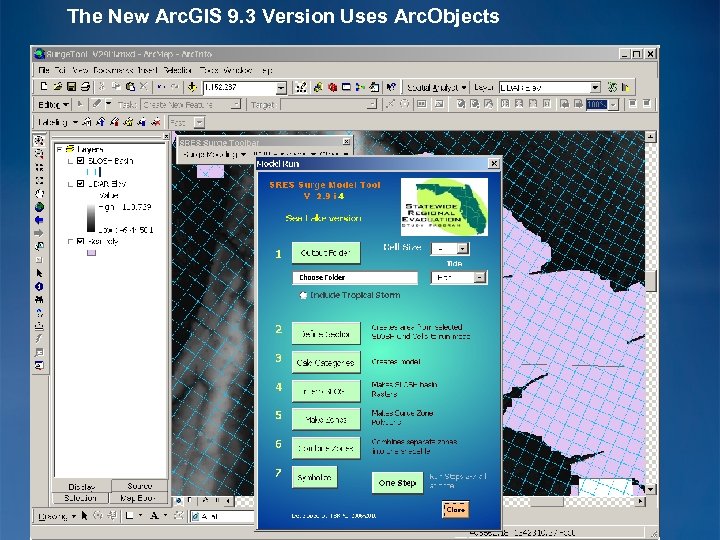This screenshot has height=540, width=720.
Task: Open the Spatial Analyst dropdown
Action: point(436,87)
